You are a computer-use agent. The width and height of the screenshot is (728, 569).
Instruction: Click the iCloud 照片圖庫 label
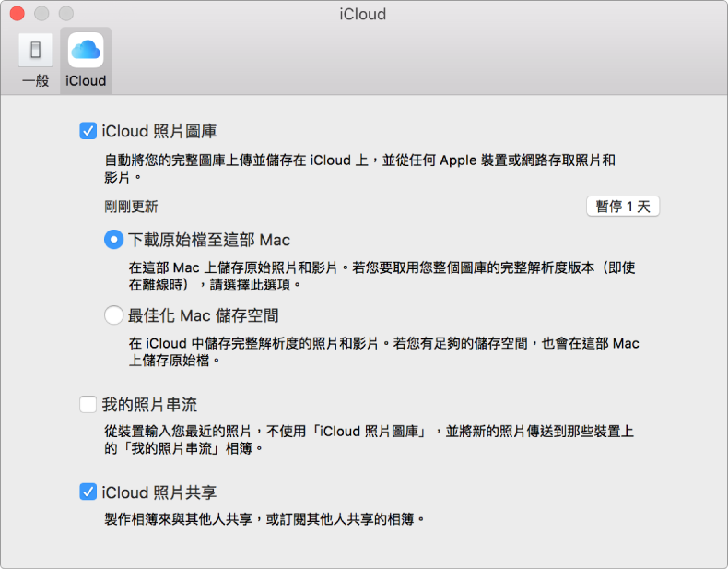coord(159,131)
